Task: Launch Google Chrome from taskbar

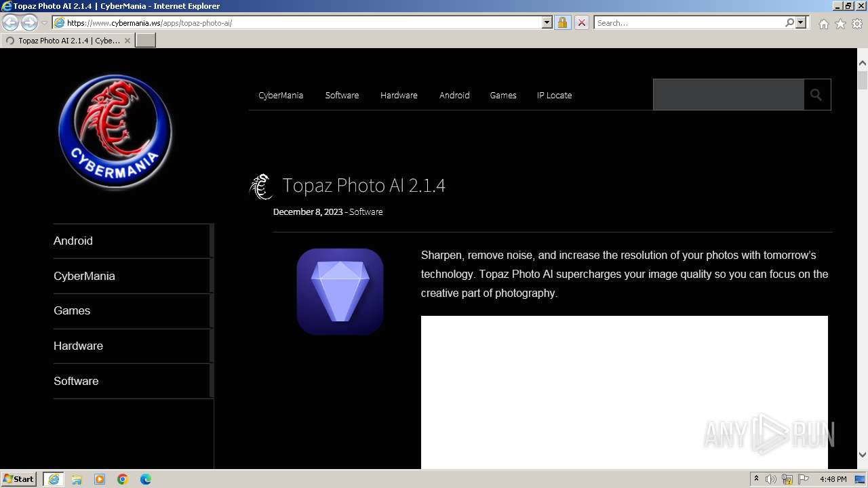Action: 123,479
